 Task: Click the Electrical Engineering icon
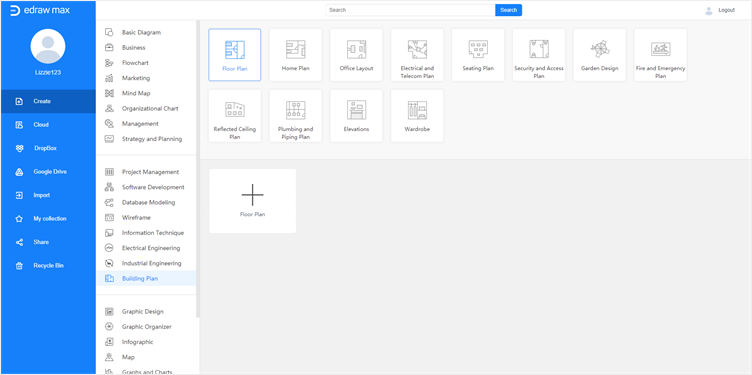pos(109,248)
